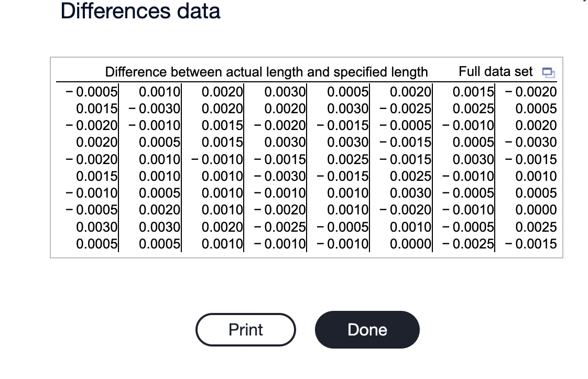Click 0.0000 in the last column
The image size is (588, 379).
click(536, 209)
